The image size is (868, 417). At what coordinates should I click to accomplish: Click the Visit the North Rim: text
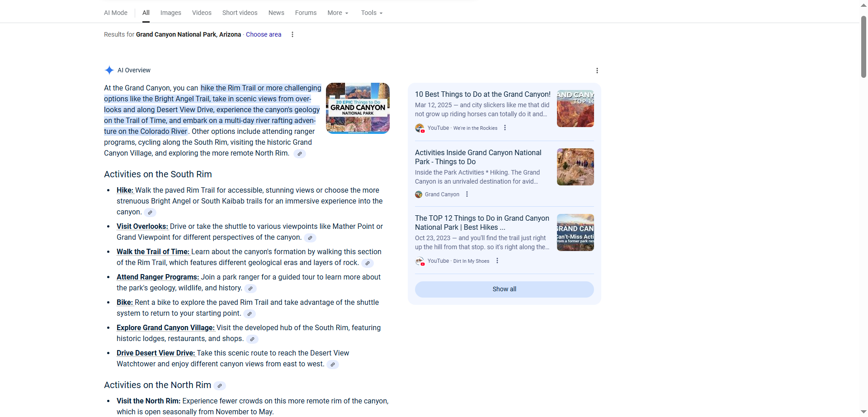pos(148,401)
